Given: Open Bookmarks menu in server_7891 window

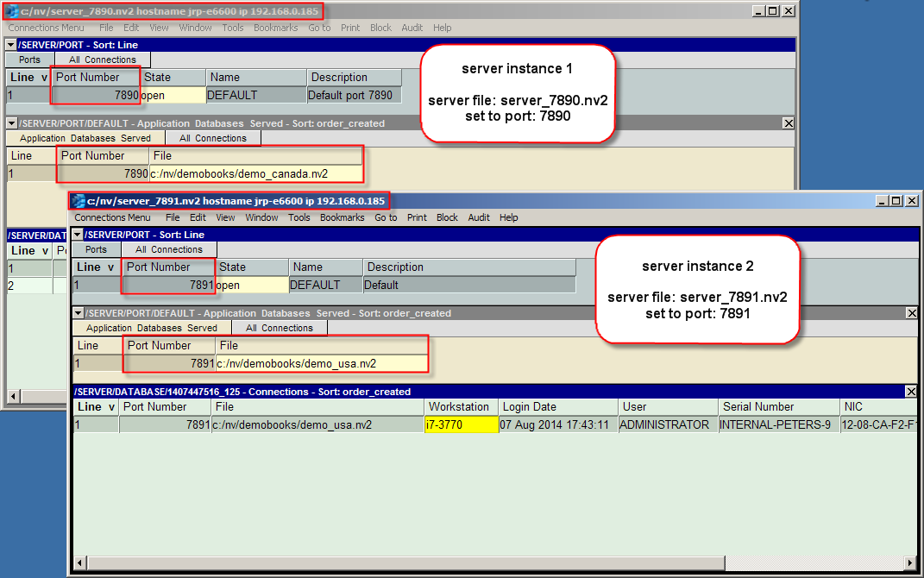Looking at the screenshot, I should pyautogui.click(x=342, y=217).
